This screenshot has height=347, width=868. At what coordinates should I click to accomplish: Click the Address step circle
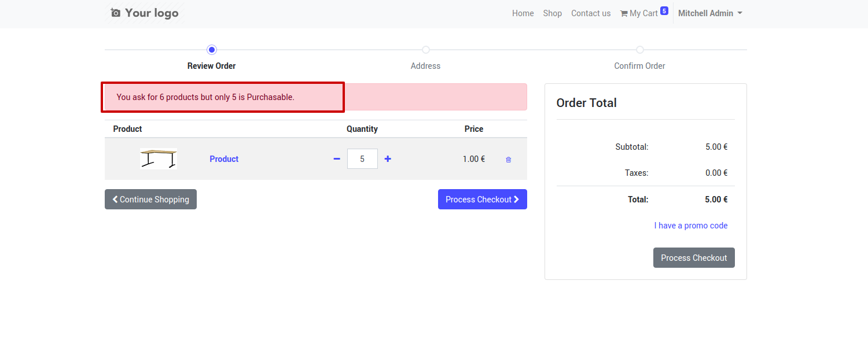pos(426,50)
